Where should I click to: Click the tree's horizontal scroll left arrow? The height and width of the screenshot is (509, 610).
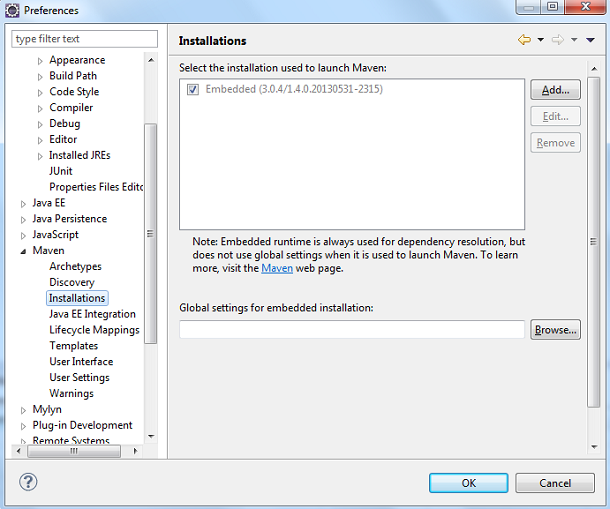[x=18, y=451]
